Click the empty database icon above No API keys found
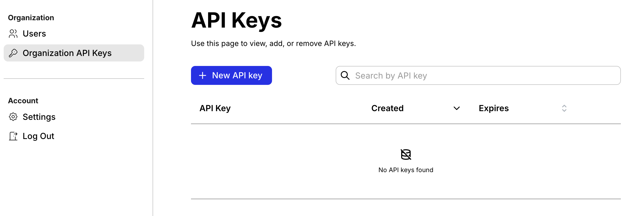 [406, 155]
